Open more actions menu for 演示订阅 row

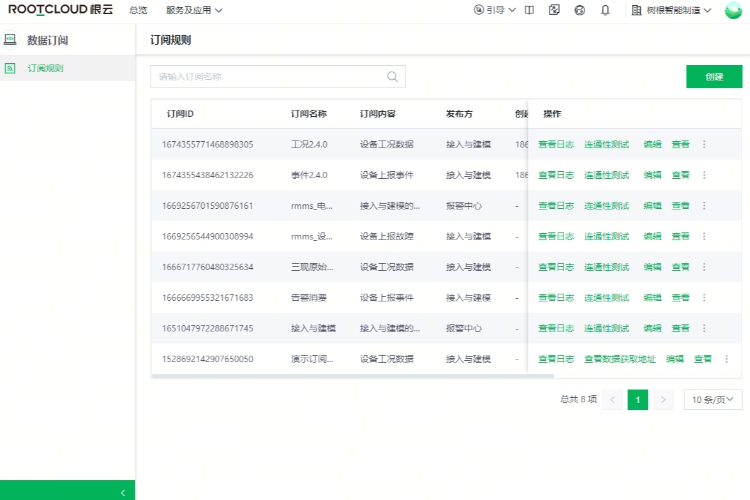726,359
